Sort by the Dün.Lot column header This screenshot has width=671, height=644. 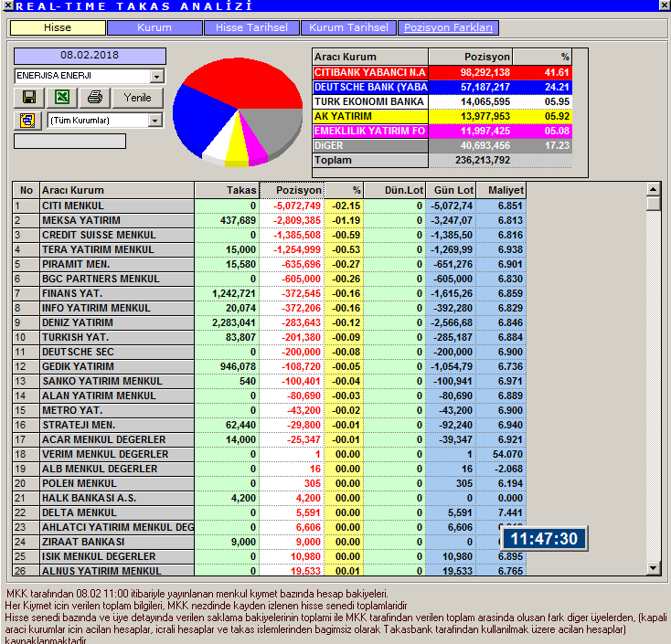point(395,190)
